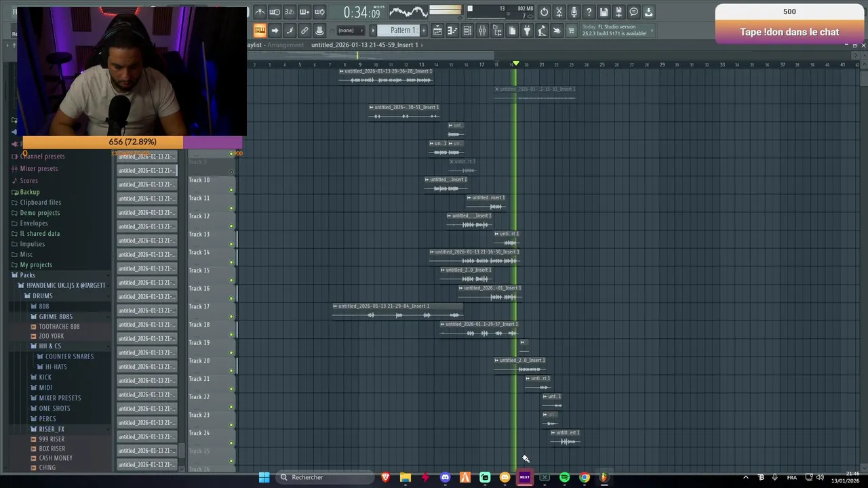
Task: Click the note link brush icon
Action: pyautogui.click(x=290, y=30)
